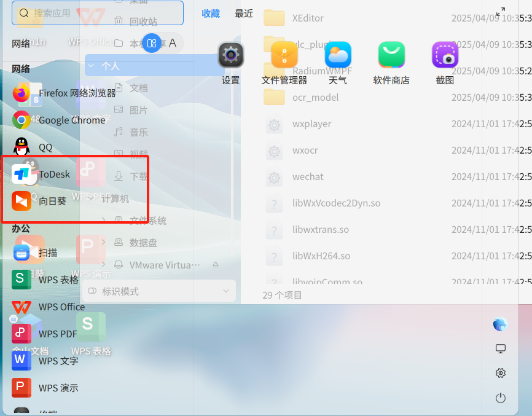Click the 搜索应用 search field

tap(98, 14)
